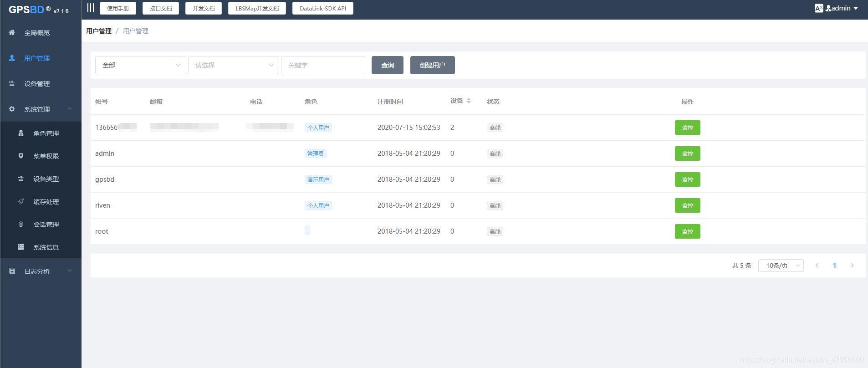Click gear icon beside 系统管理

12,109
